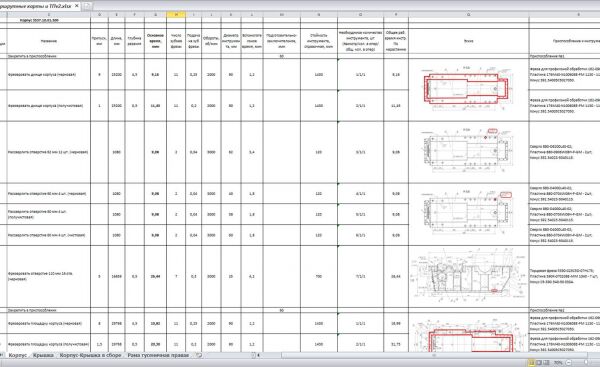The width and height of the screenshot is (600, 367).
Task: Switch to Page Layout view in the status bar
Action: click(x=539, y=362)
